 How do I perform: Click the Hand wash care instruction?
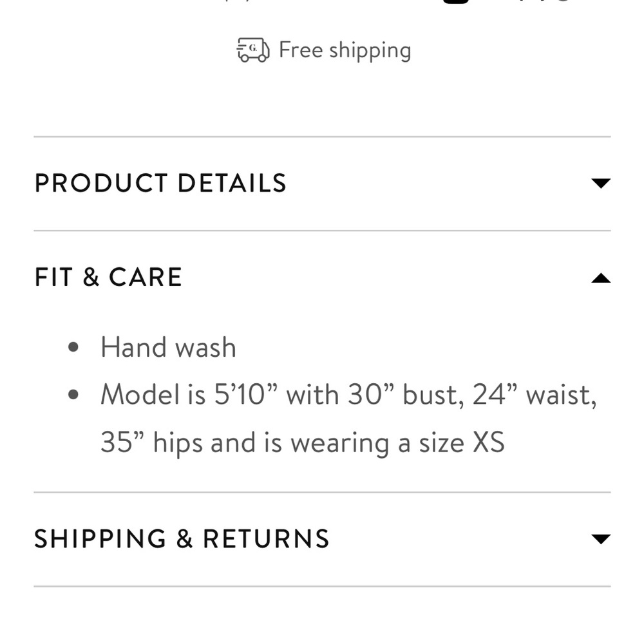(168, 348)
